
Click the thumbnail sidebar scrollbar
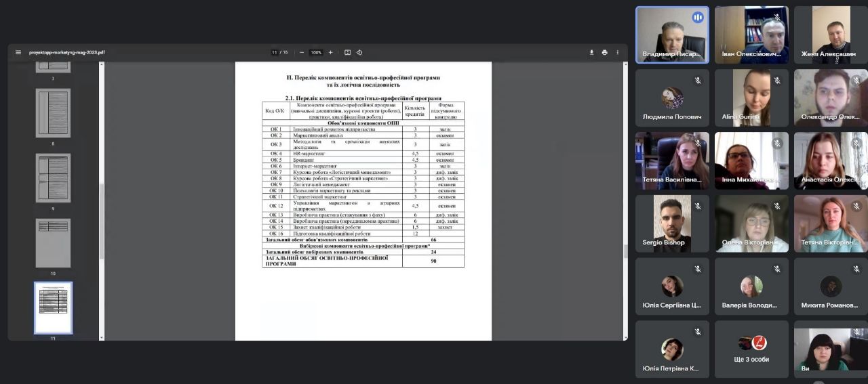coord(102,220)
